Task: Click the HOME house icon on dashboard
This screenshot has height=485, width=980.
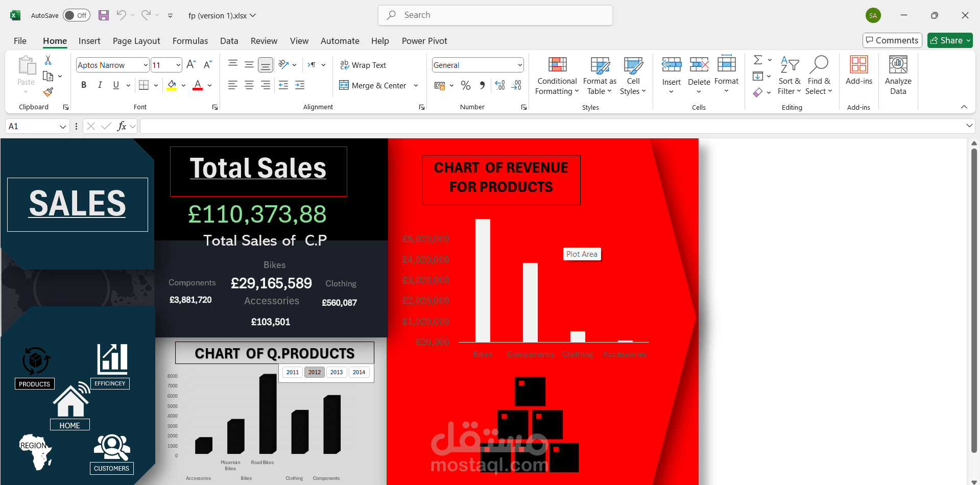Action: pyautogui.click(x=71, y=400)
